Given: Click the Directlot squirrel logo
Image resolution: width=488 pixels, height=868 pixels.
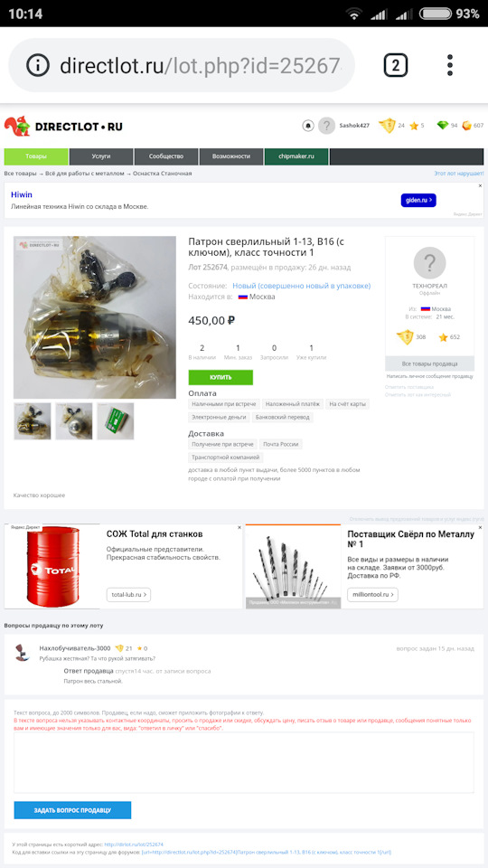Looking at the screenshot, I should tap(17, 127).
